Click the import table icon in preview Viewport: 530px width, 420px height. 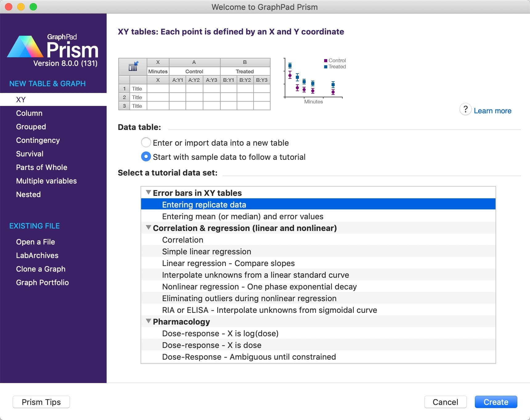[x=133, y=66]
